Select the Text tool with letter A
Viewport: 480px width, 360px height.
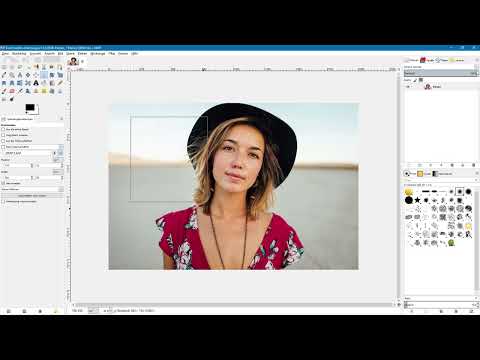pos(36,83)
